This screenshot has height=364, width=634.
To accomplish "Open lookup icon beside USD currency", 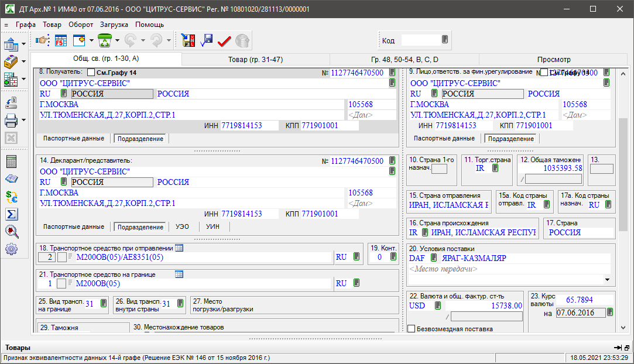I will pyautogui.click(x=437, y=305).
